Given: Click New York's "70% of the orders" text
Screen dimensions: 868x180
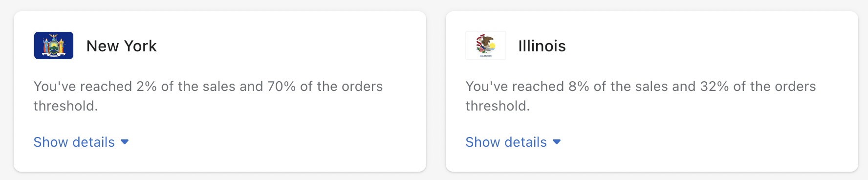Looking at the screenshot, I should (325, 87).
